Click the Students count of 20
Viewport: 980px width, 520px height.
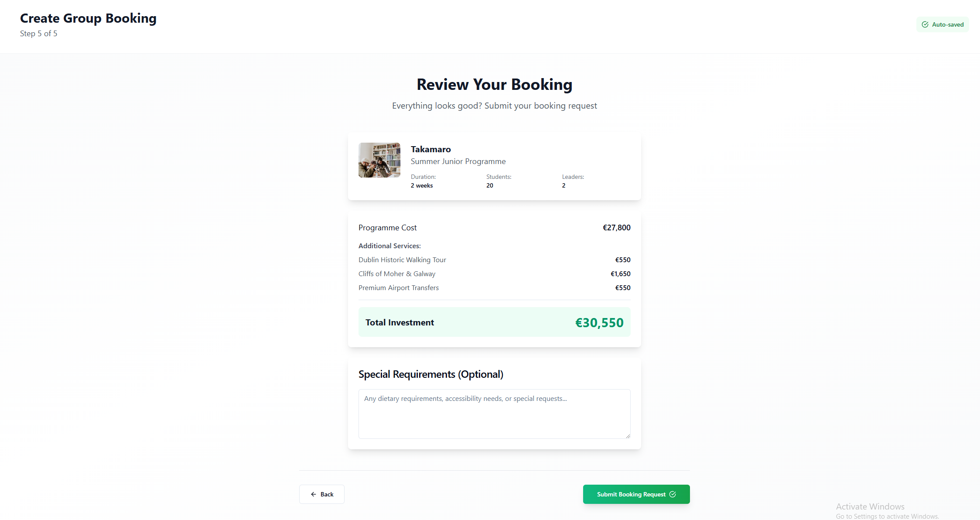(x=490, y=185)
